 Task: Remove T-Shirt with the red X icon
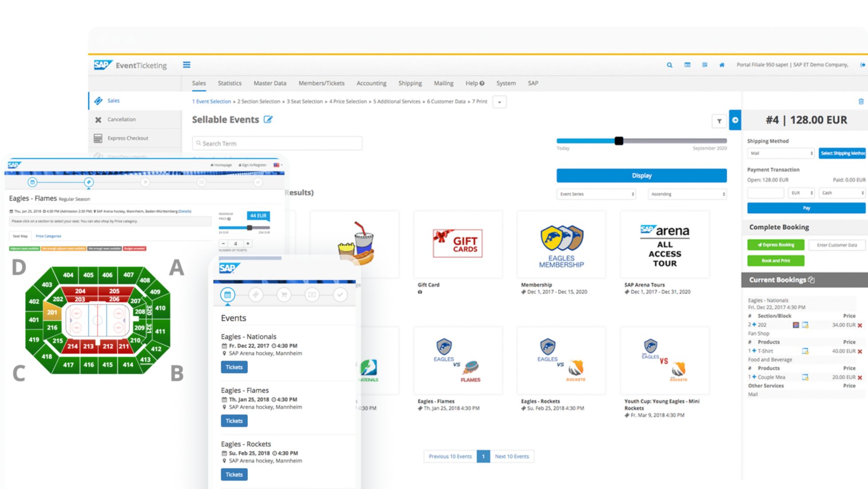click(860, 351)
